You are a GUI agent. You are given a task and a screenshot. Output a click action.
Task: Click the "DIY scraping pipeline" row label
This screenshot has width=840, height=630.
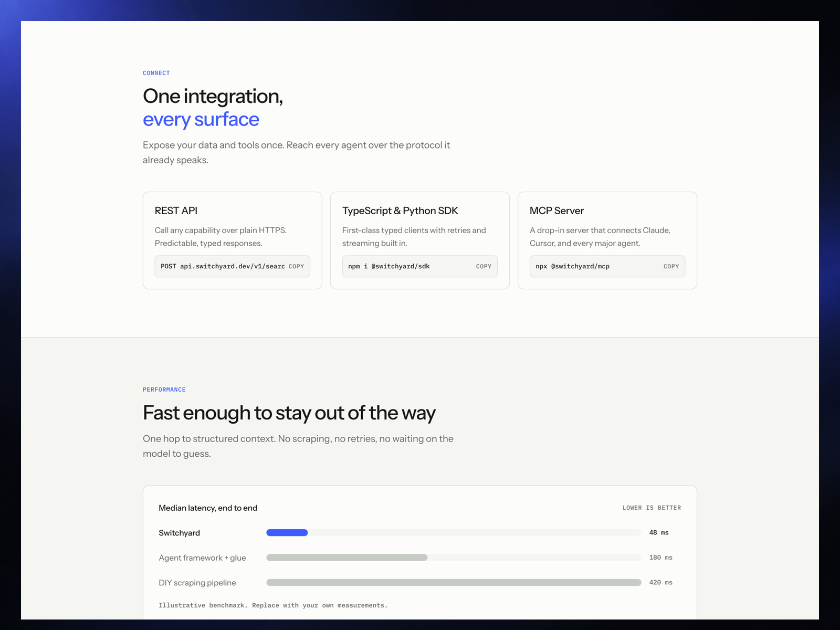click(197, 583)
